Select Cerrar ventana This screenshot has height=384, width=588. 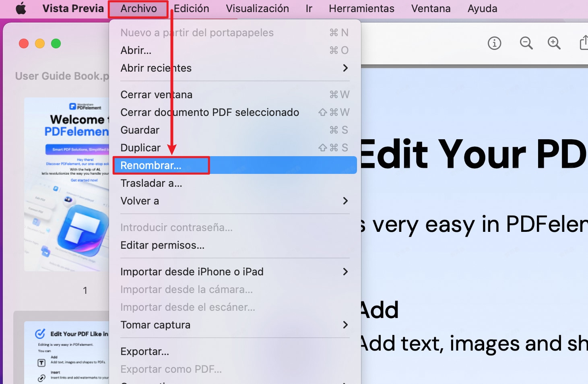[235, 95]
